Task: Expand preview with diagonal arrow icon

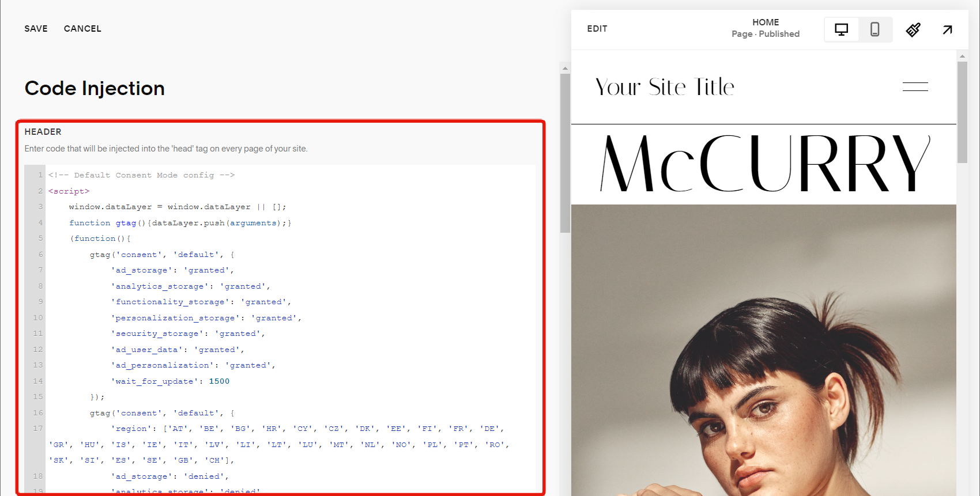Action: 947,29
